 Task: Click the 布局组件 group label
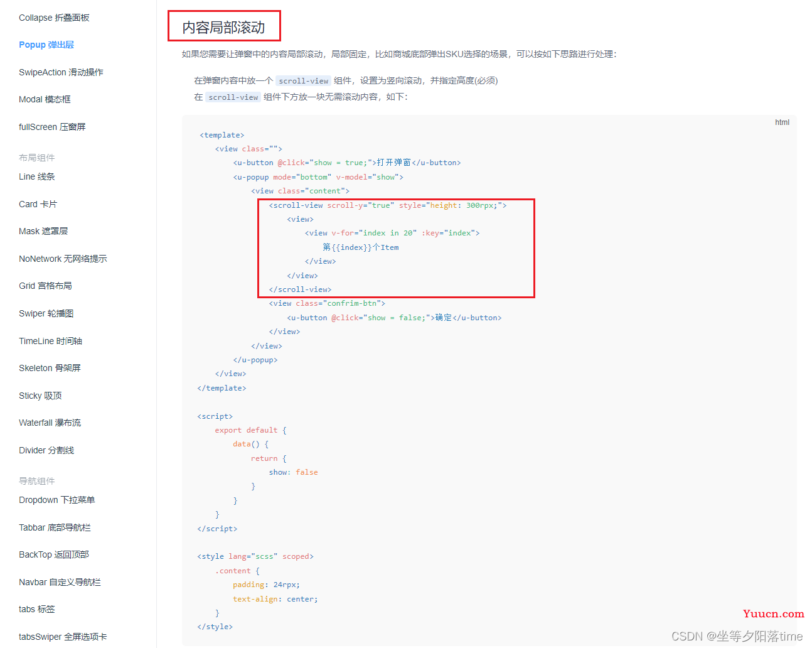click(x=36, y=158)
